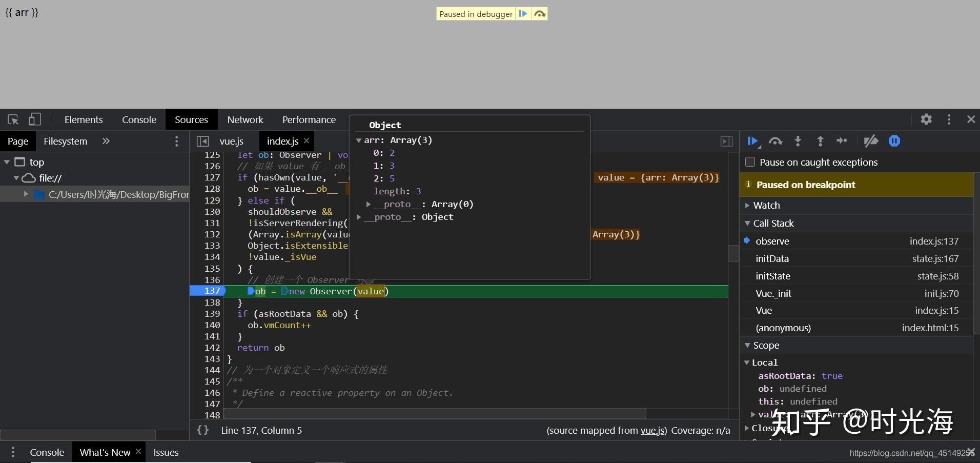Select the inspect element tool

tap(12, 119)
